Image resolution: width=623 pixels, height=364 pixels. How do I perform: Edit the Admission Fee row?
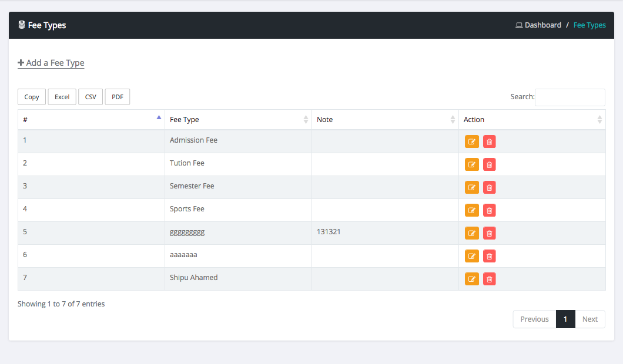click(x=472, y=141)
